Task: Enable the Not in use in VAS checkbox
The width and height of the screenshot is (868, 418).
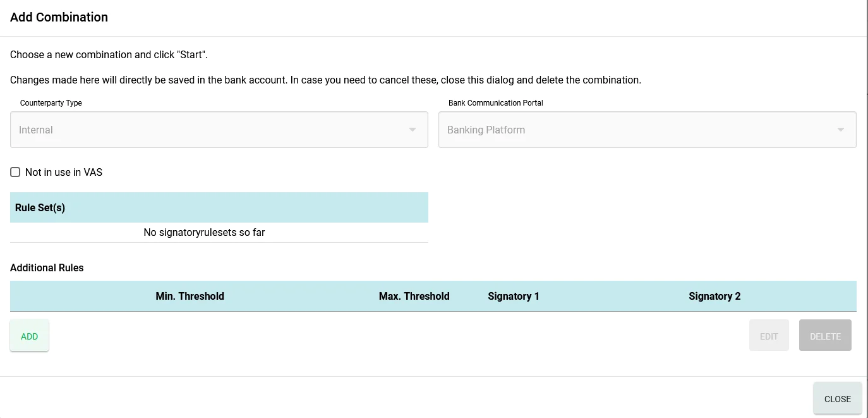Action: click(x=15, y=172)
